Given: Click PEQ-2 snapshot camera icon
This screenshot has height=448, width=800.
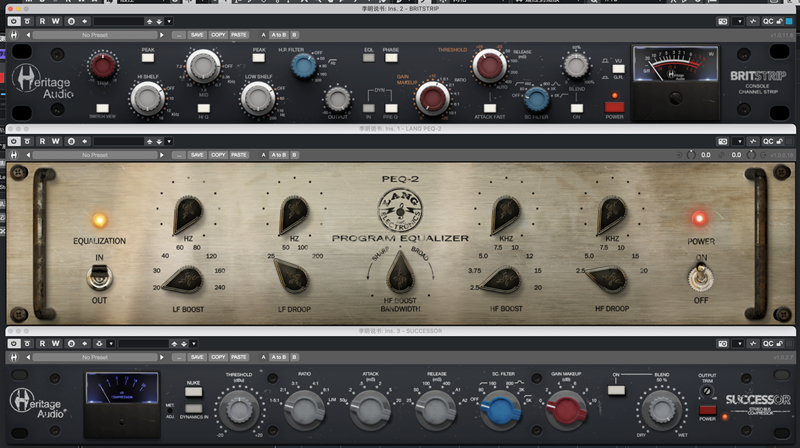Looking at the screenshot, I should point(722,141).
